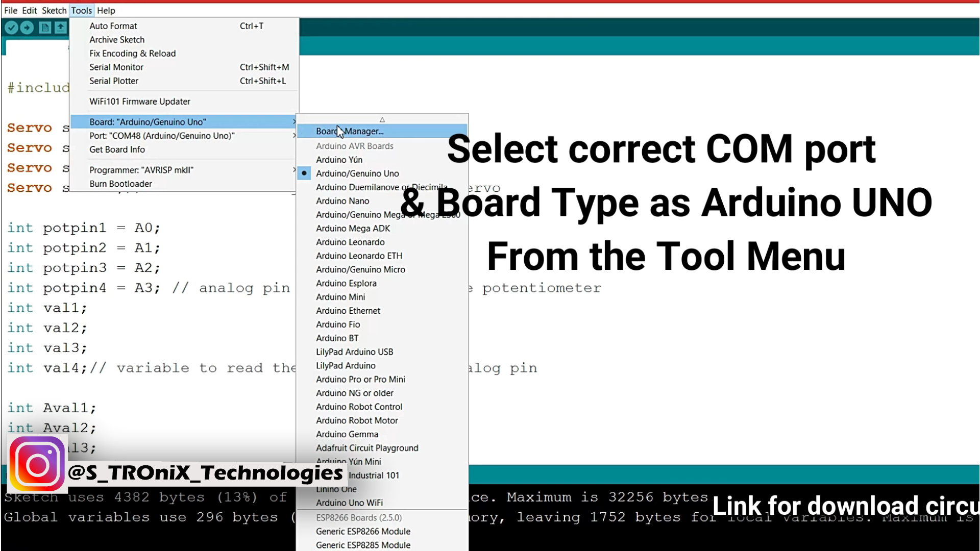Click Get Board Info
This screenshot has width=980, height=551.
117,149
